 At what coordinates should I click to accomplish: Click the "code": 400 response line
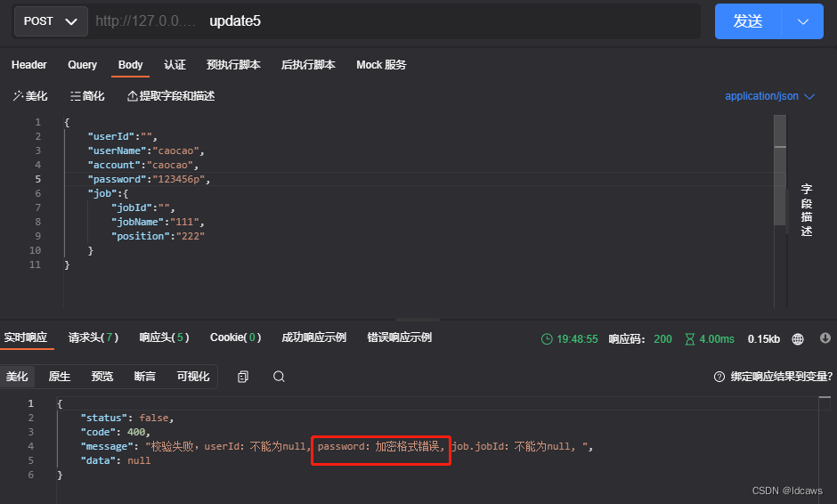(x=115, y=433)
